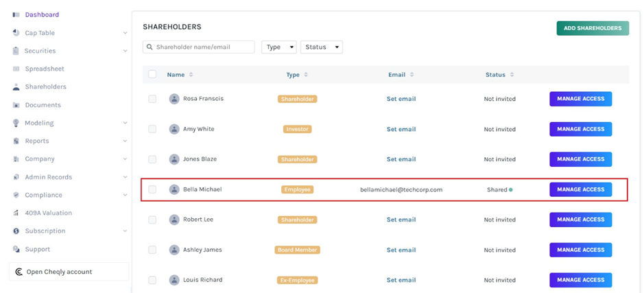Check the Jones Blaze row checkbox
The width and height of the screenshot is (644, 293).
point(152,159)
